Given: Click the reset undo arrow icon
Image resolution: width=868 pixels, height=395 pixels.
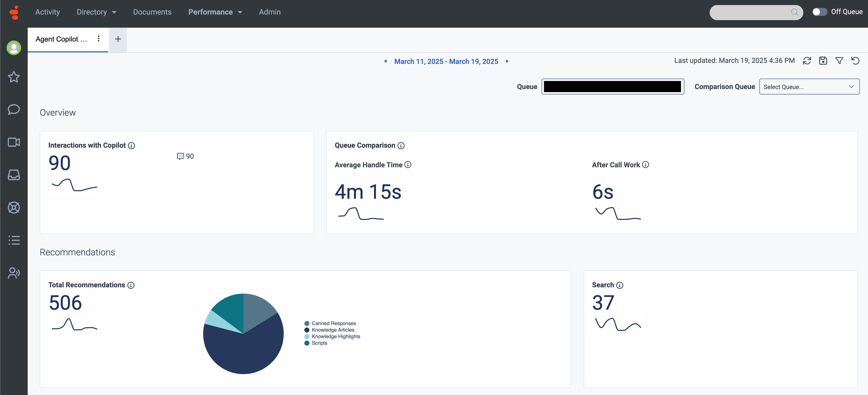Looking at the screenshot, I should tap(855, 61).
